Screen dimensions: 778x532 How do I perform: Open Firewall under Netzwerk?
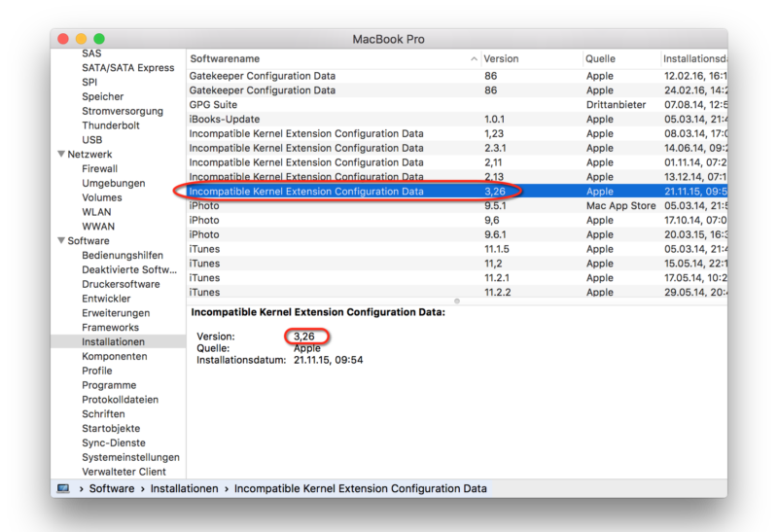pos(100,168)
